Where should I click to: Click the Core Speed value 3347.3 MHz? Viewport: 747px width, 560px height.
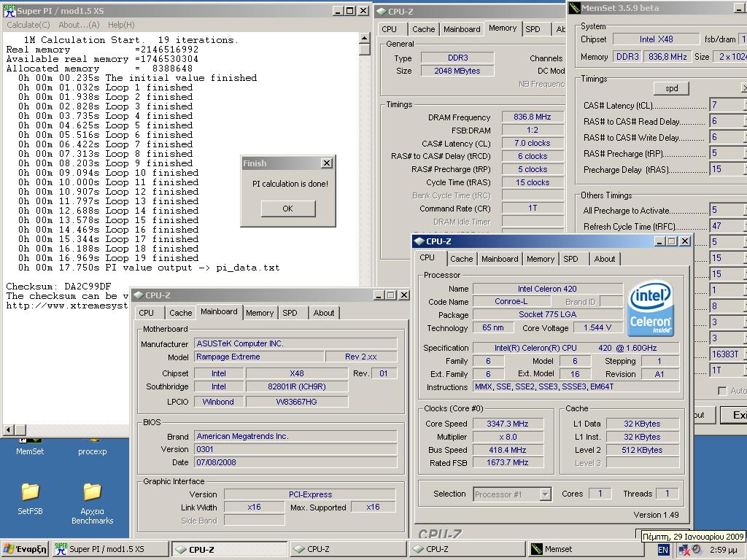[508, 424]
